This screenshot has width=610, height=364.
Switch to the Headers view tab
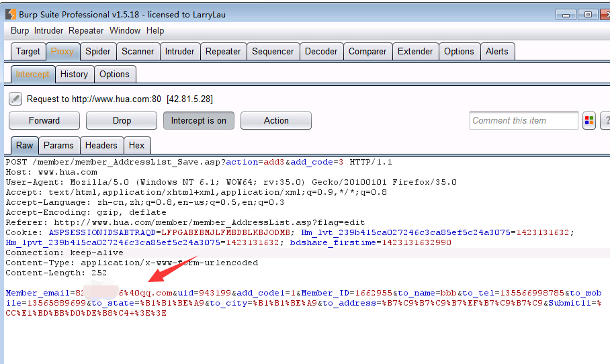(101, 146)
